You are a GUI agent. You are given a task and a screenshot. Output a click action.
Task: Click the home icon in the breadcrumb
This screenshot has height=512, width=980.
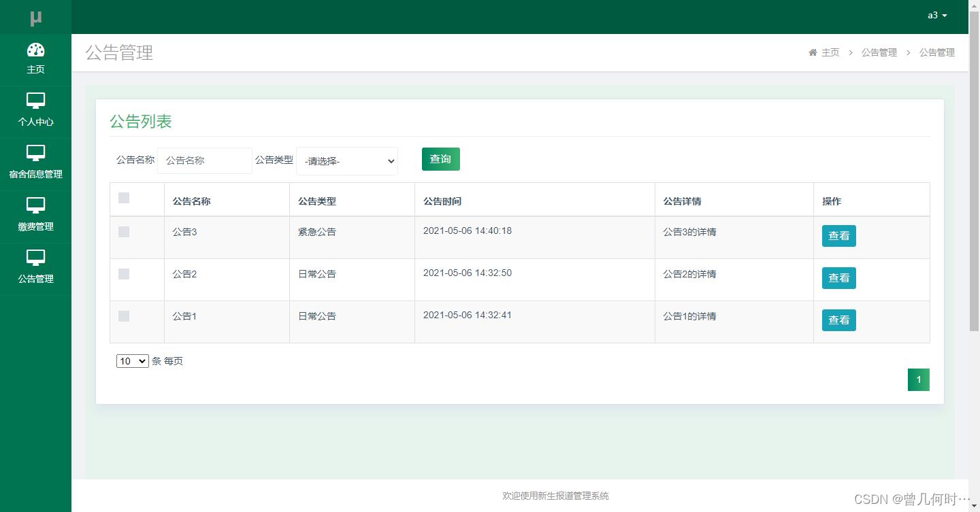pyautogui.click(x=813, y=52)
